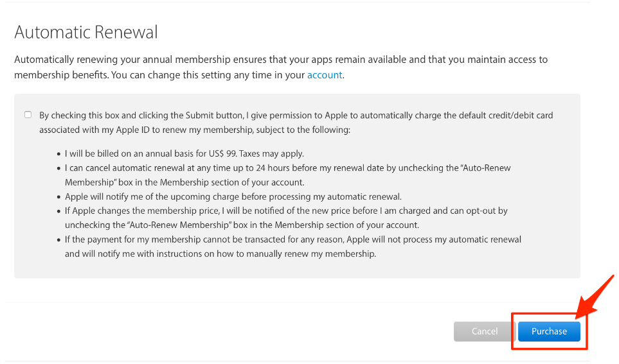Viewport: 619px width, 364px height.
Task: Click the "billed on an annual basis" bullet
Action: coord(184,153)
